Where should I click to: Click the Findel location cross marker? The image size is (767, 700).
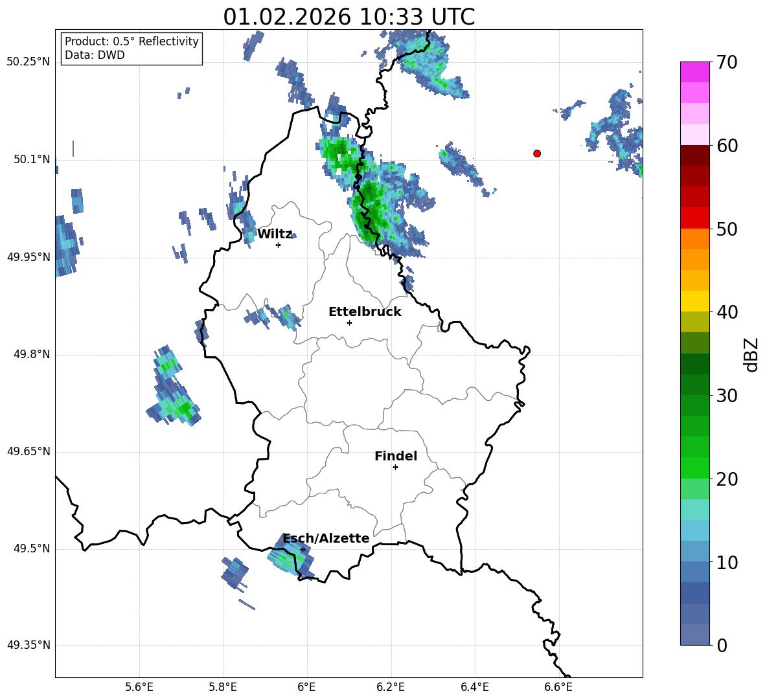click(395, 468)
